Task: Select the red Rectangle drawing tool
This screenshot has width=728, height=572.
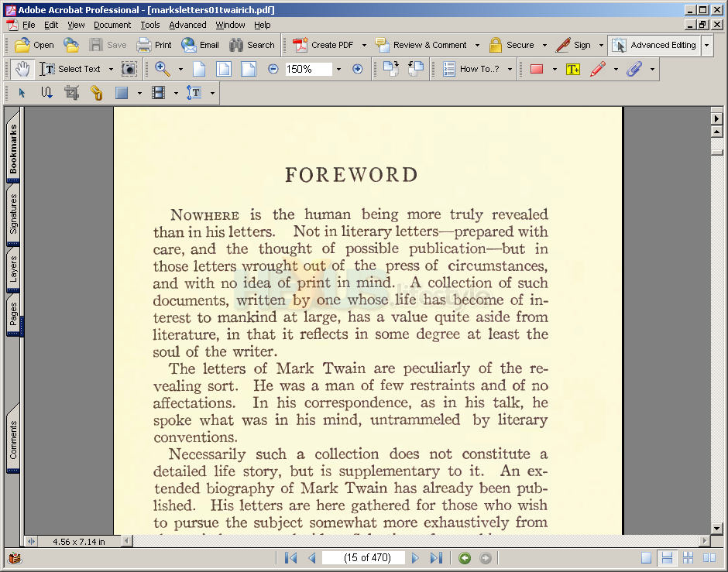Action: pos(537,69)
